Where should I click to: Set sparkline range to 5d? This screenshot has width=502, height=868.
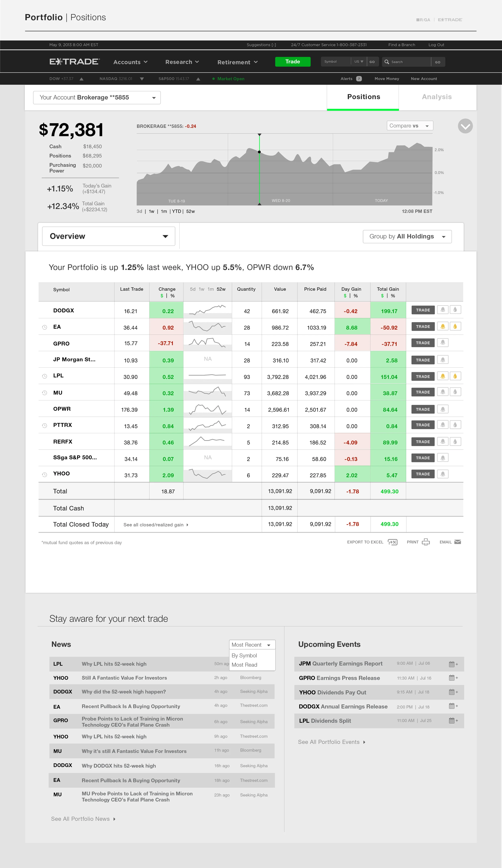tap(193, 289)
